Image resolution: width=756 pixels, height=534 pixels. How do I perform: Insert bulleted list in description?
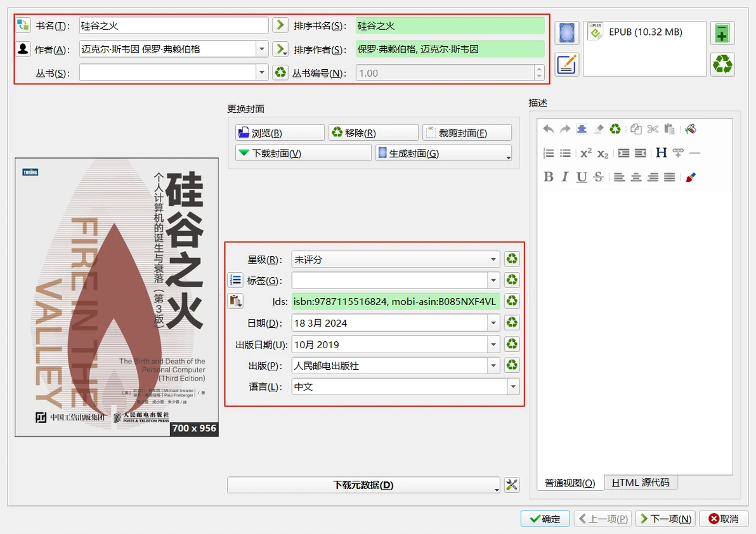565,153
